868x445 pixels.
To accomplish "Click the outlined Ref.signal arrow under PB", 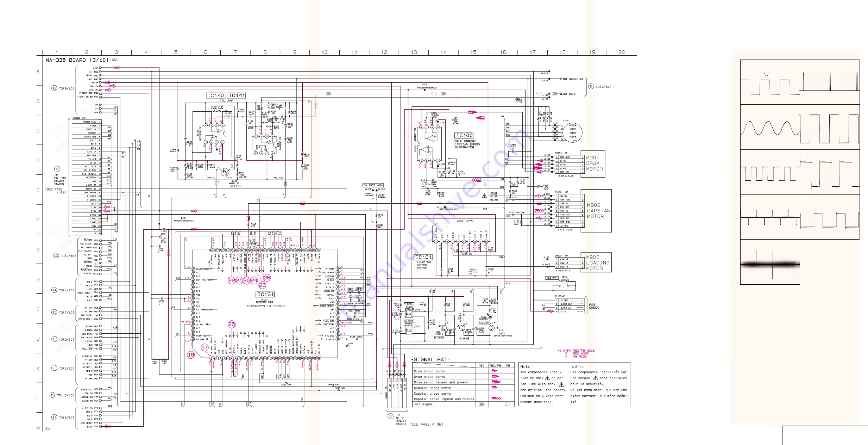I will (x=508, y=404).
